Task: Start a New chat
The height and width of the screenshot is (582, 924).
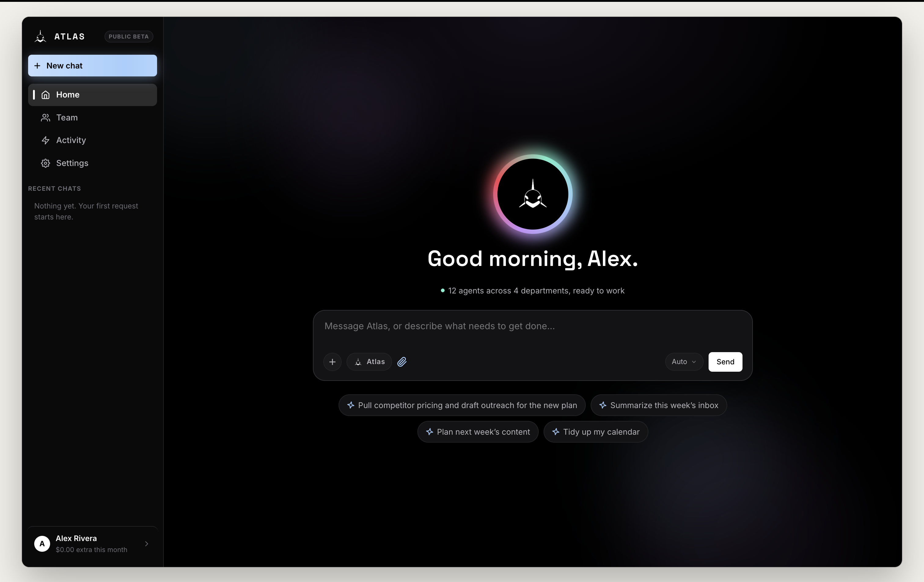Action: (x=93, y=66)
